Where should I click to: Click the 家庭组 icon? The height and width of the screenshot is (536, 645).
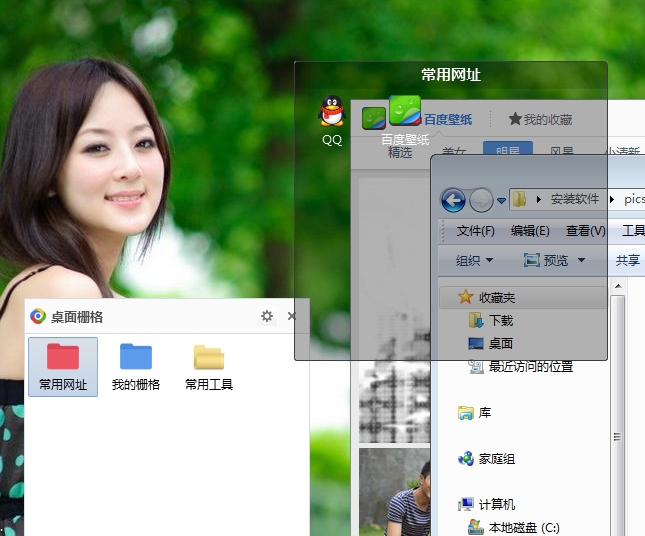click(x=466, y=458)
